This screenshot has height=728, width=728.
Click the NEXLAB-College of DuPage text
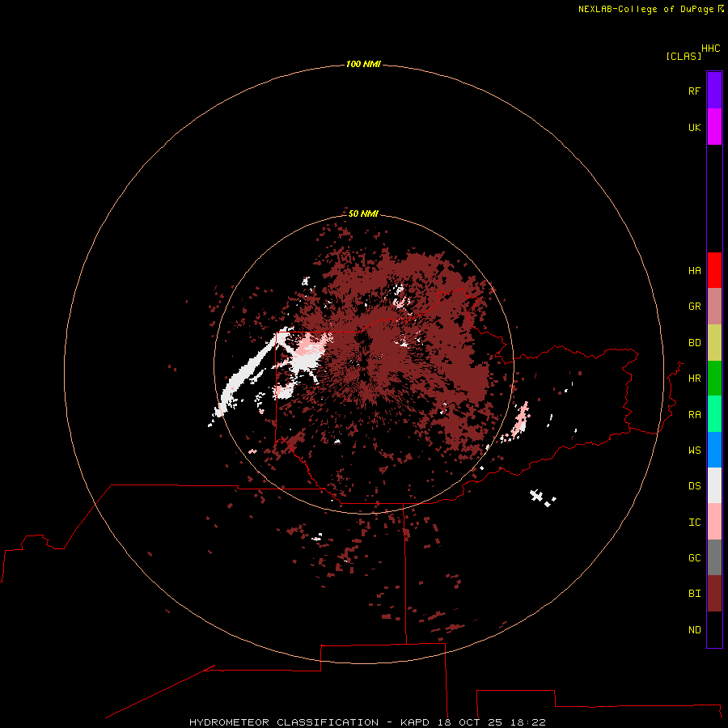tap(645, 9)
